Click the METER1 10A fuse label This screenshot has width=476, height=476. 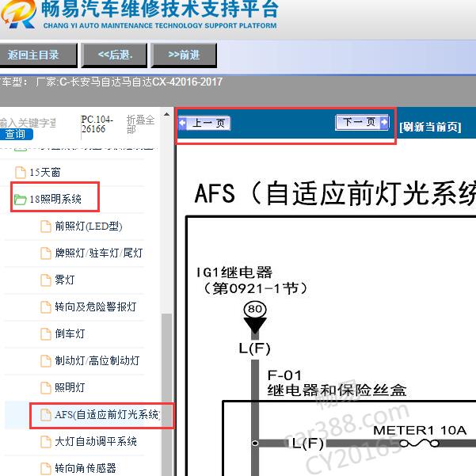(420, 430)
